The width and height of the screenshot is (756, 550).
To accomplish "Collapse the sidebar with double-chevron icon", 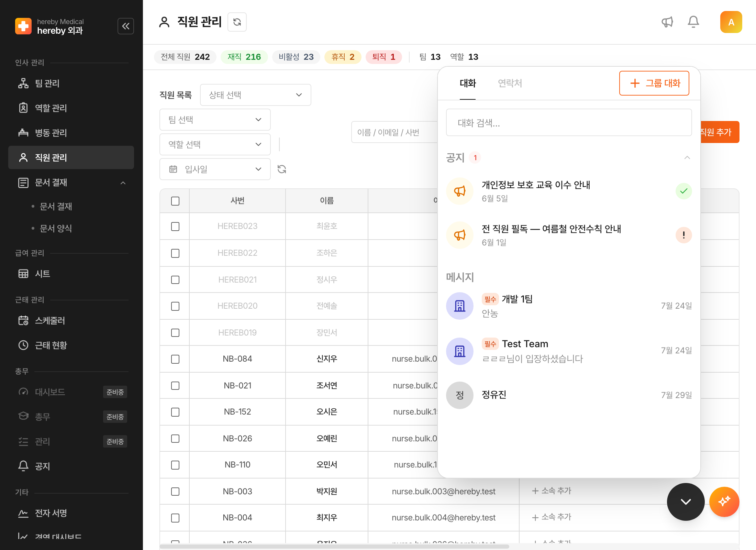I will 126,26.
